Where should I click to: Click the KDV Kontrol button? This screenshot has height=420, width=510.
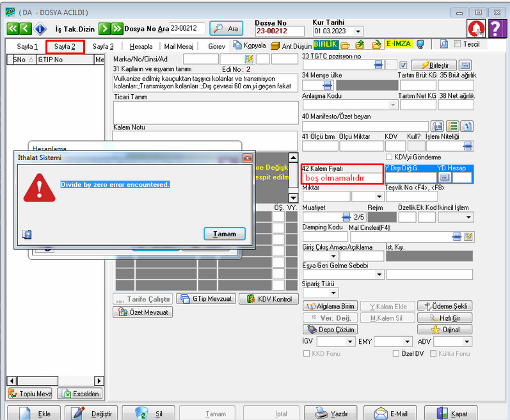pyautogui.click(x=269, y=299)
